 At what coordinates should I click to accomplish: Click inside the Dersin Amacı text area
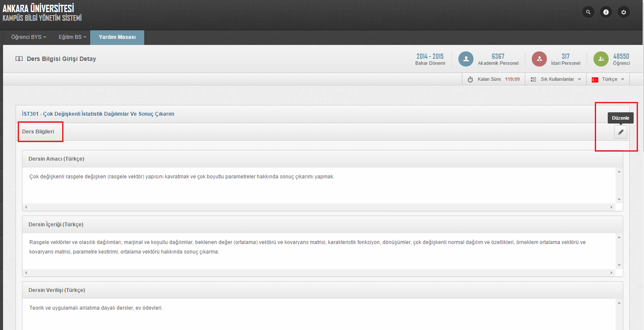[x=319, y=185]
